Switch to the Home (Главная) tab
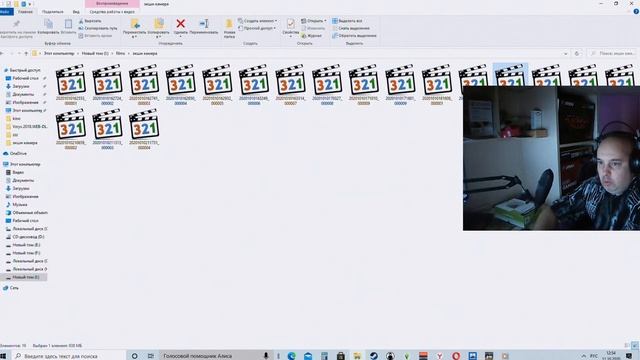 coord(25,12)
